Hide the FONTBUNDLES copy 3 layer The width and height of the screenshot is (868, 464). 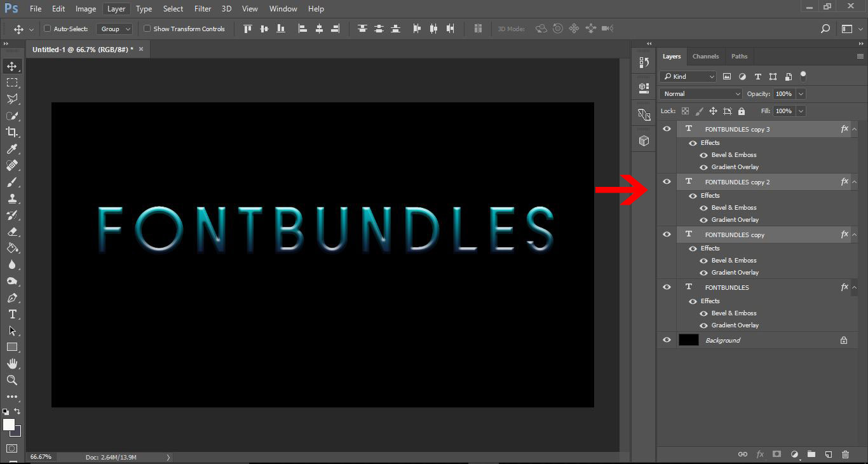667,129
